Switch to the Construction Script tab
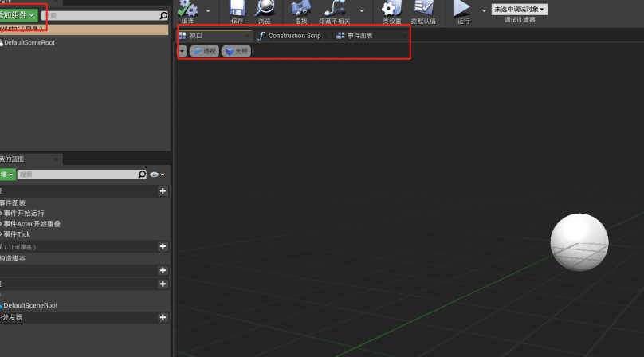The image size is (644, 357). (289, 36)
